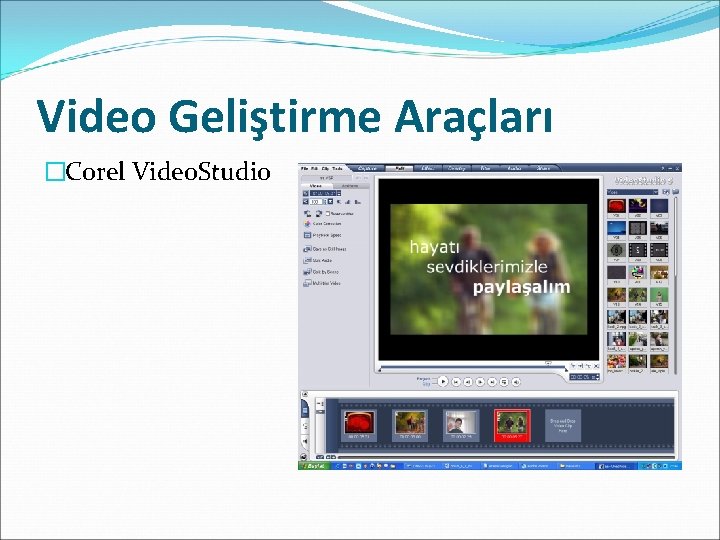This screenshot has width=720, height=540.
Task: Click the clip duration timecode field
Action: (x=323, y=194)
